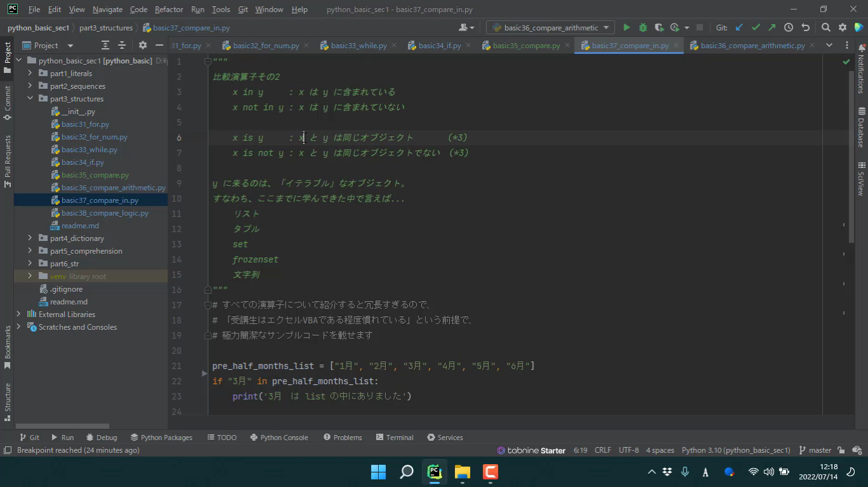Switch to basic35_compare.py editor tab
This screenshot has width=868, height=487.
(526, 46)
